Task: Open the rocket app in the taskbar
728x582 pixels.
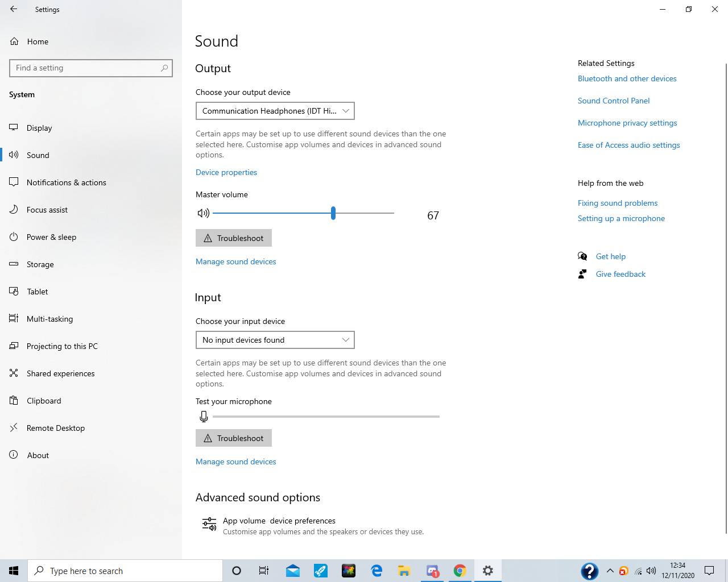Action: [x=321, y=571]
